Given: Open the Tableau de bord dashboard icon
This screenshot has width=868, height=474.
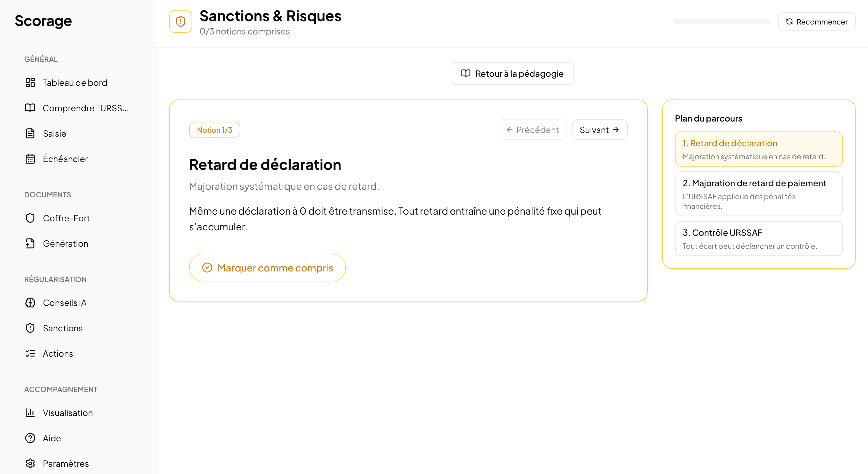Looking at the screenshot, I should [30, 83].
